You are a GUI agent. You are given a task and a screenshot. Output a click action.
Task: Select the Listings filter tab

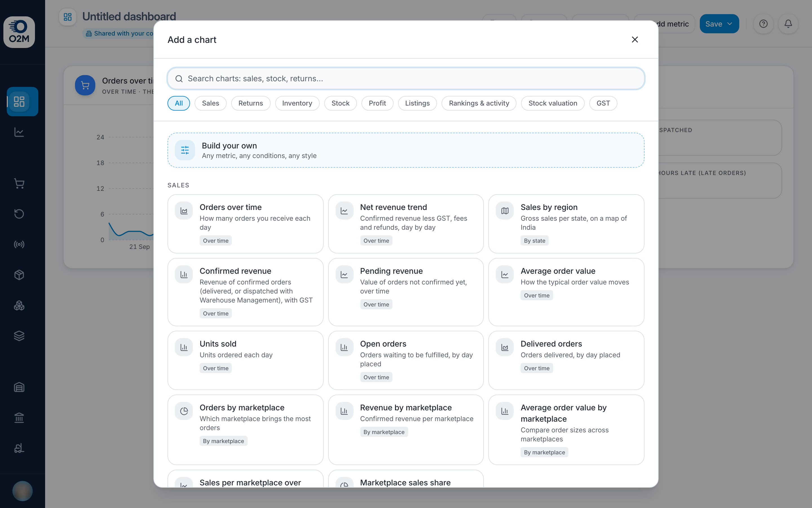pos(417,103)
